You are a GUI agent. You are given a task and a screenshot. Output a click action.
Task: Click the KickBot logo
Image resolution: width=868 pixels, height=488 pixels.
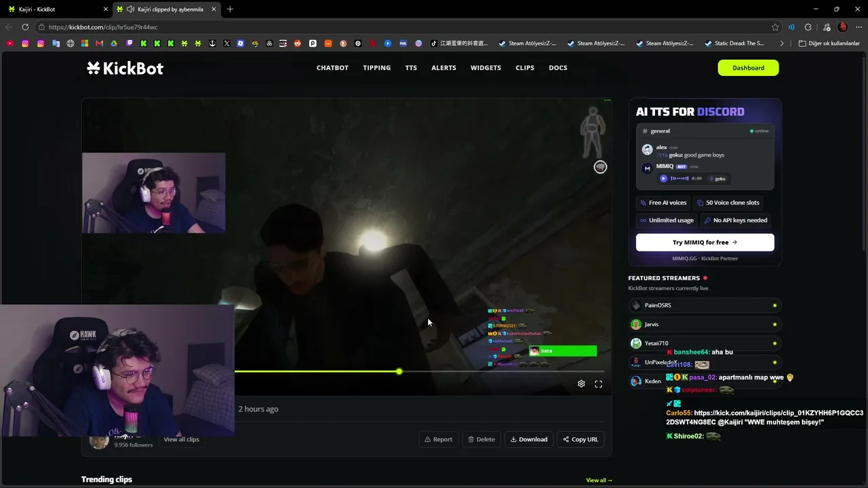tap(125, 68)
